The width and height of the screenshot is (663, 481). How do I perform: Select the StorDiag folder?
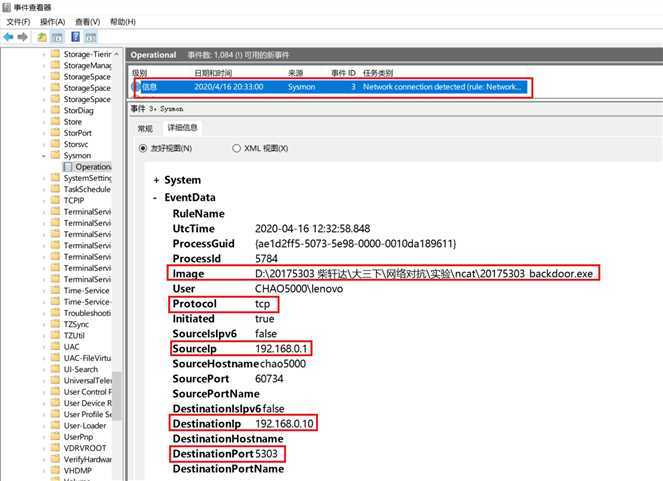pos(79,111)
